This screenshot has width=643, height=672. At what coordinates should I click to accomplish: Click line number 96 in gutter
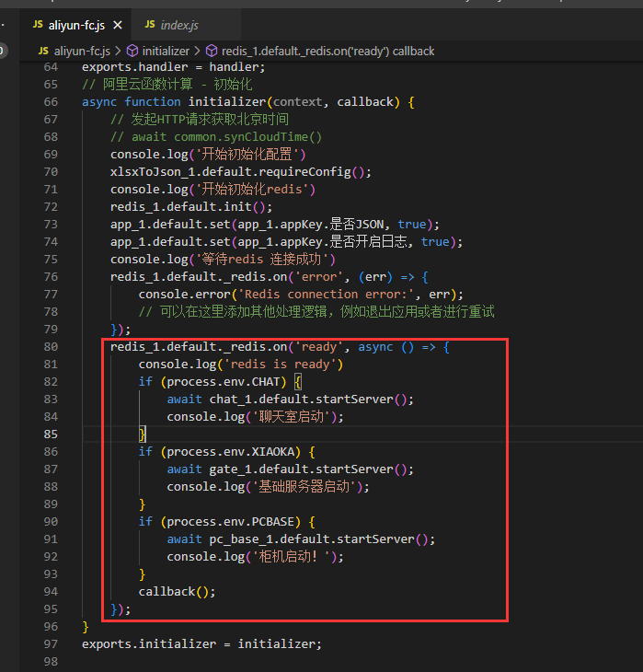(x=51, y=627)
